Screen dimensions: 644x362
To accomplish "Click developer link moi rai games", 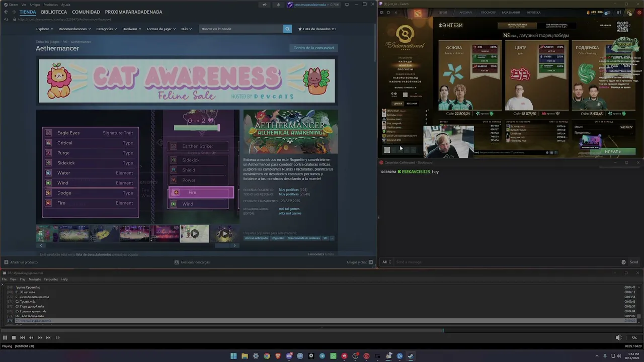I will pos(289,209).
